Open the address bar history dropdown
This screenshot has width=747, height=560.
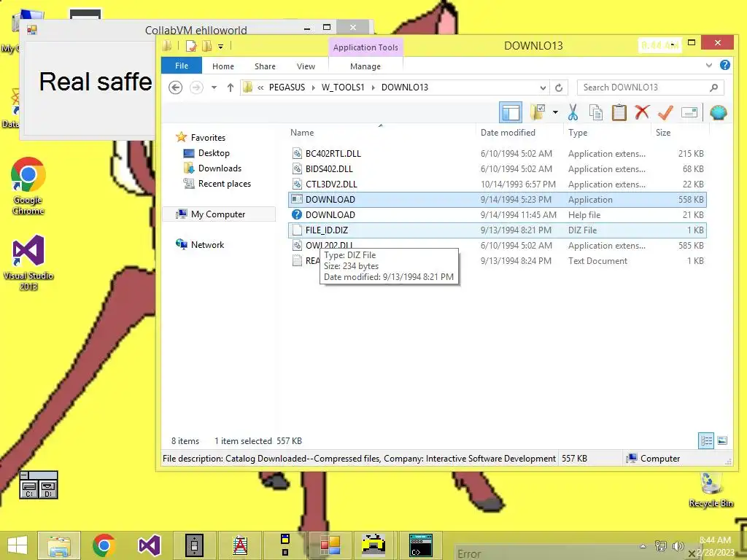click(x=543, y=87)
